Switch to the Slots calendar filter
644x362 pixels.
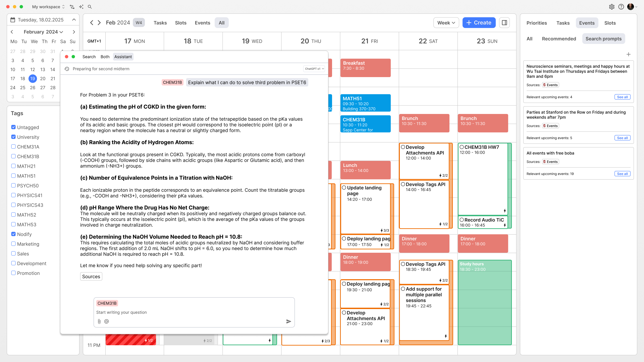point(180,23)
